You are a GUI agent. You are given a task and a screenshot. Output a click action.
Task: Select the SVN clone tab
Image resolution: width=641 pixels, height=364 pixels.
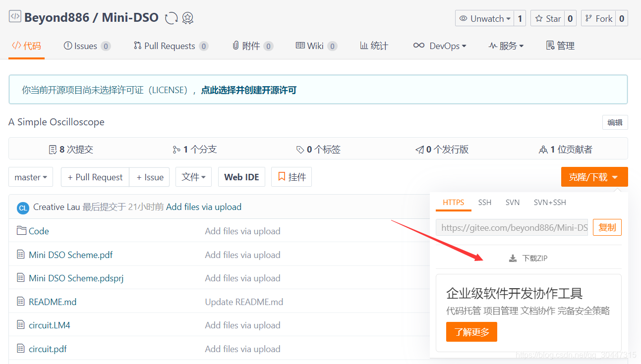[513, 202]
